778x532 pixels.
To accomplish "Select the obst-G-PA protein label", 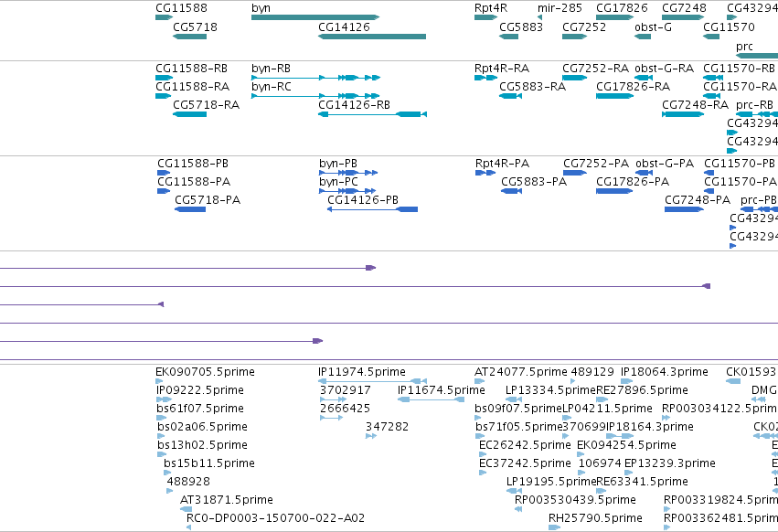I will (665, 164).
